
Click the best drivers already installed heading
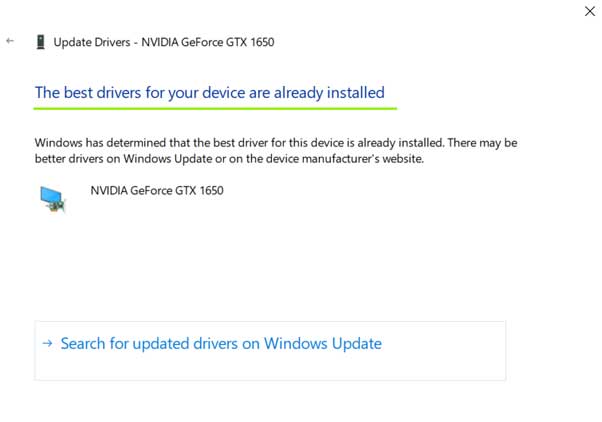click(x=210, y=93)
